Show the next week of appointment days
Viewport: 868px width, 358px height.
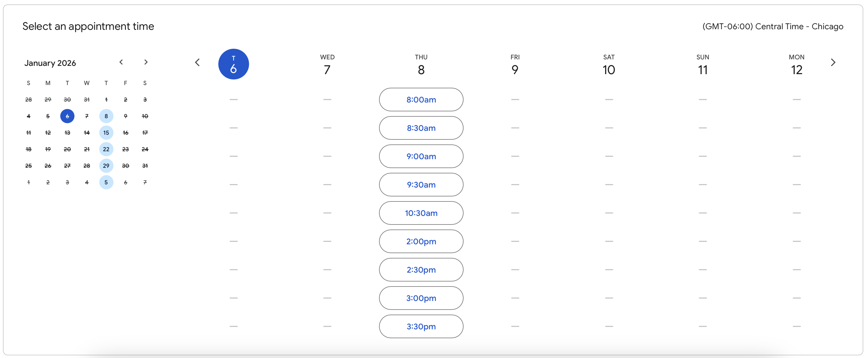coord(833,62)
